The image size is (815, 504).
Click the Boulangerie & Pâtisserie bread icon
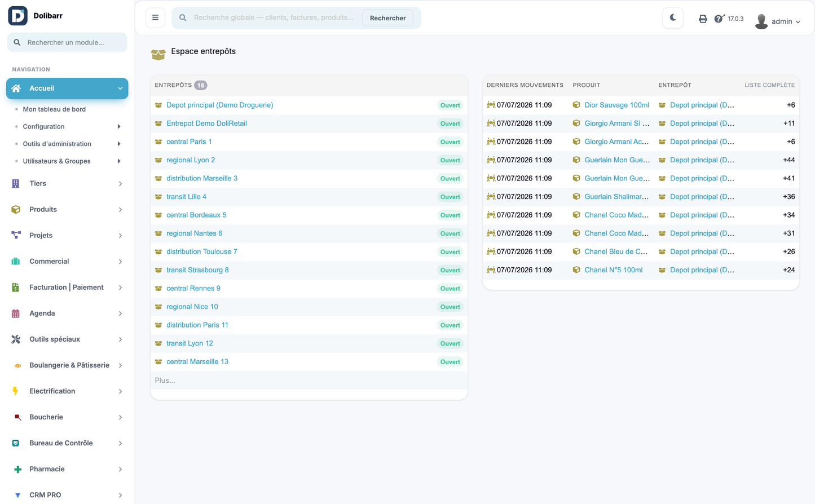point(17,365)
